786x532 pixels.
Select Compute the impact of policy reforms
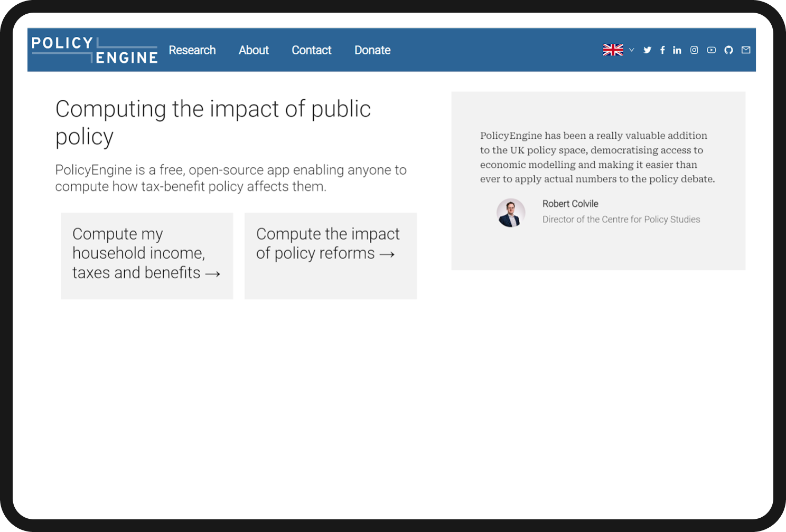coord(330,256)
